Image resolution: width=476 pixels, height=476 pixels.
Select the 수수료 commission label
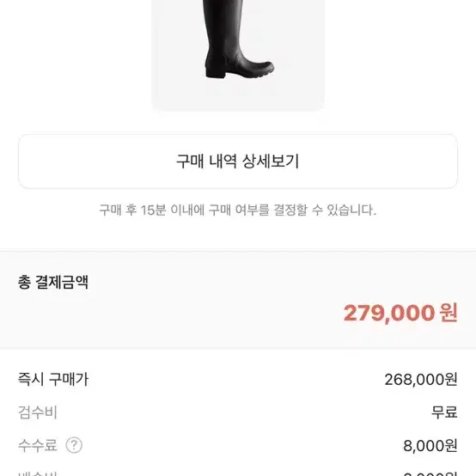point(38,445)
